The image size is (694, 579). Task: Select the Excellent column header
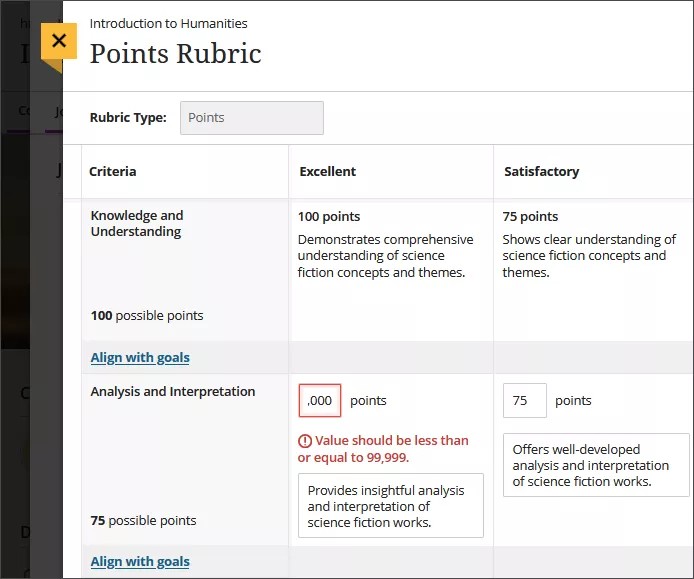coord(327,172)
